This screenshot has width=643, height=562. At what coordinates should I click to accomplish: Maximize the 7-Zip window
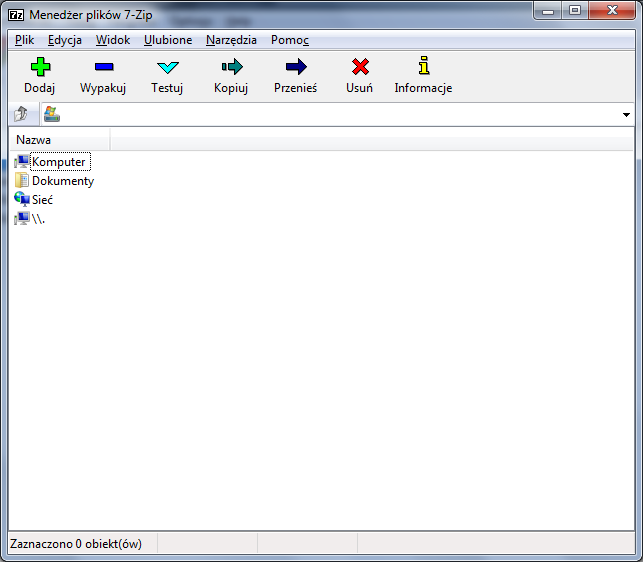pyautogui.click(x=575, y=10)
